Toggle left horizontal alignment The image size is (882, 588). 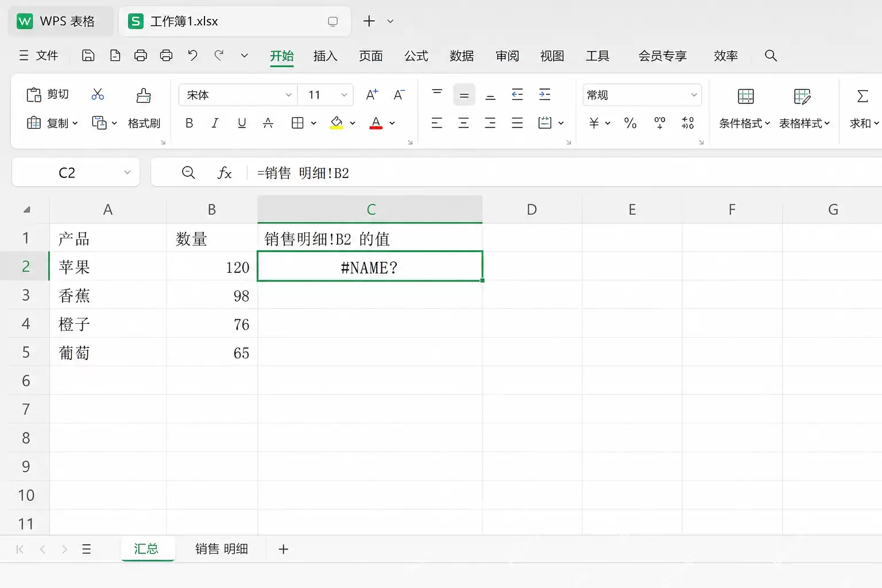pyautogui.click(x=437, y=123)
